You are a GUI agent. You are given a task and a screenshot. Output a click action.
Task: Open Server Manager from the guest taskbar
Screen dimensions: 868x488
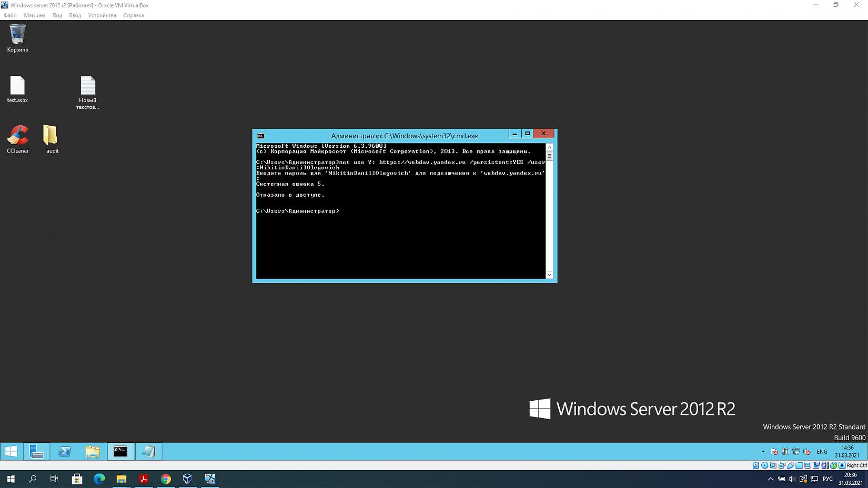37,451
